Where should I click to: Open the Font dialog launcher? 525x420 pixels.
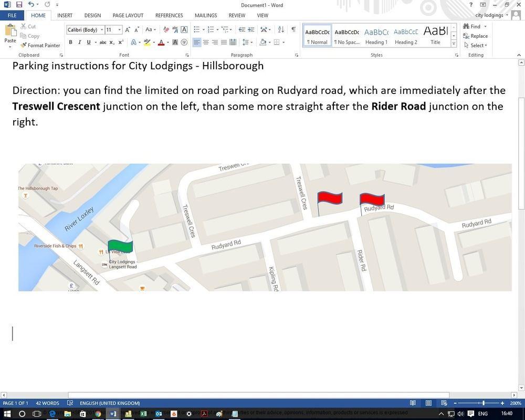pos(187,55)
